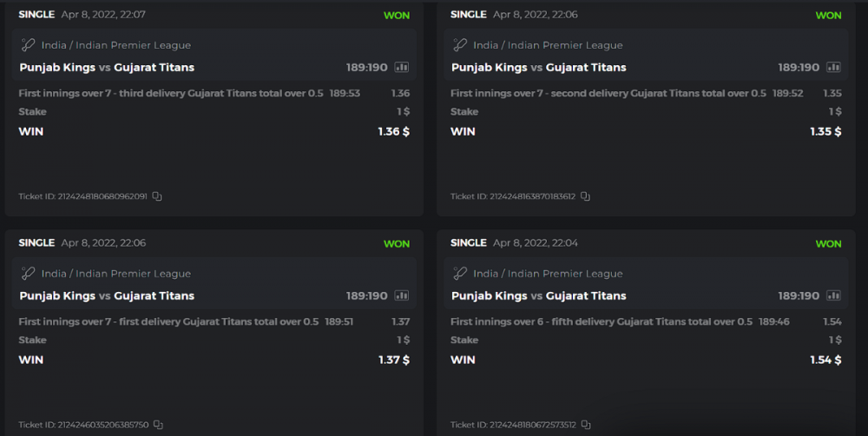The width and height of the screenshot is (868, 436).
Task: Copy ticket ID of the 1.36 $ win ticket
Action: pos(157,196)
